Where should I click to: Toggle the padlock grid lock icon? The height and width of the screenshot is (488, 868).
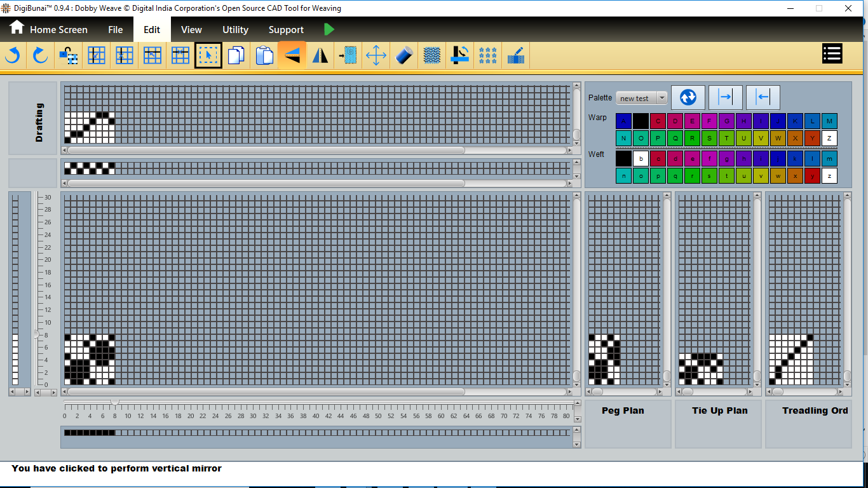pos(68,56)
